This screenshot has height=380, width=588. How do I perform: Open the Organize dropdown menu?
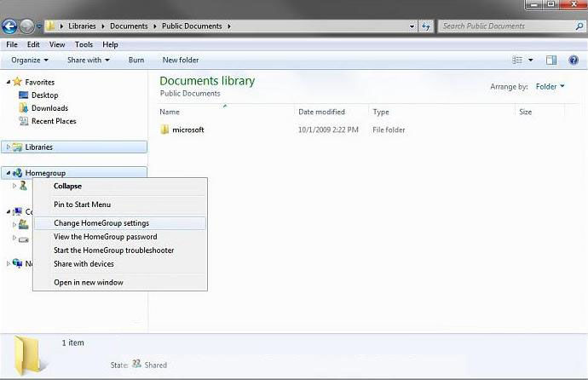point(30,60)
